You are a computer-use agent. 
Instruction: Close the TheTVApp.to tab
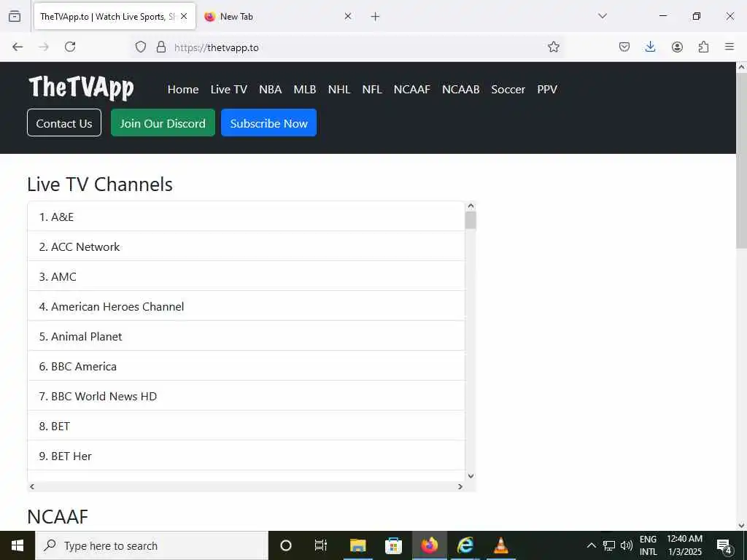point(184,16)
